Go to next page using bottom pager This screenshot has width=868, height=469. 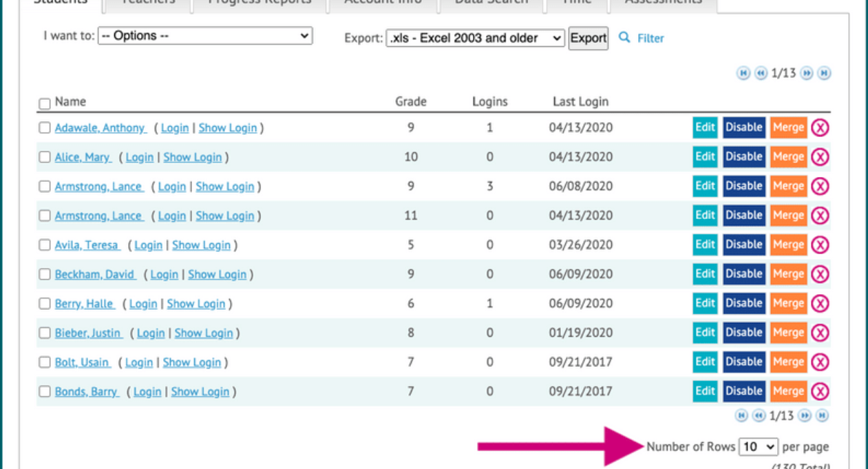pyautogui.click(x=805, y=415)
